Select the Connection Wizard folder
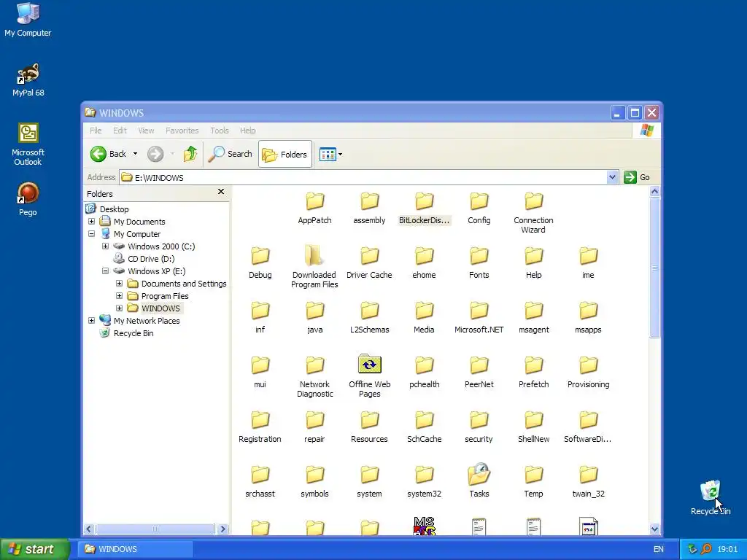 [x=533, y=213]
